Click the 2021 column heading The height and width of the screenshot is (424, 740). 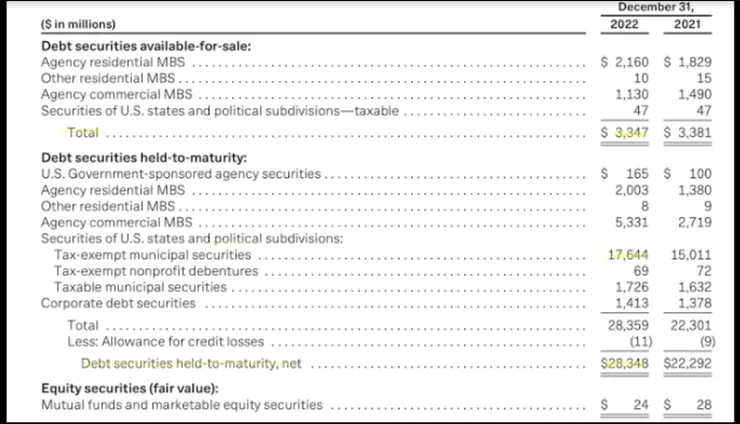click(x=686, y=24)
